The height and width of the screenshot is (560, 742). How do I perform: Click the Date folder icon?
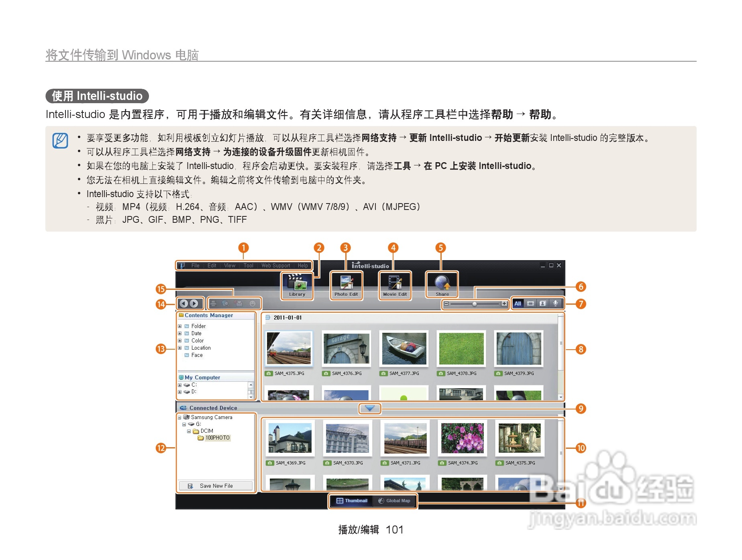coord(187,334)
